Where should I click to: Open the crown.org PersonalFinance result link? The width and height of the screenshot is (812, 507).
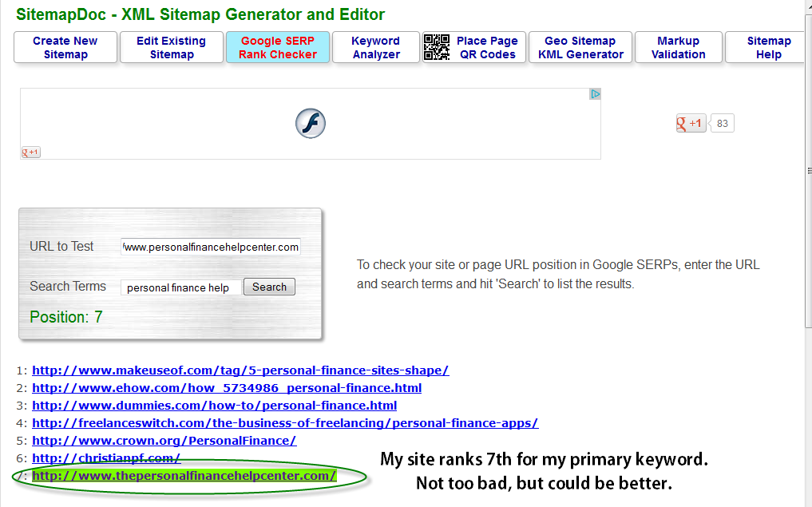164,441
